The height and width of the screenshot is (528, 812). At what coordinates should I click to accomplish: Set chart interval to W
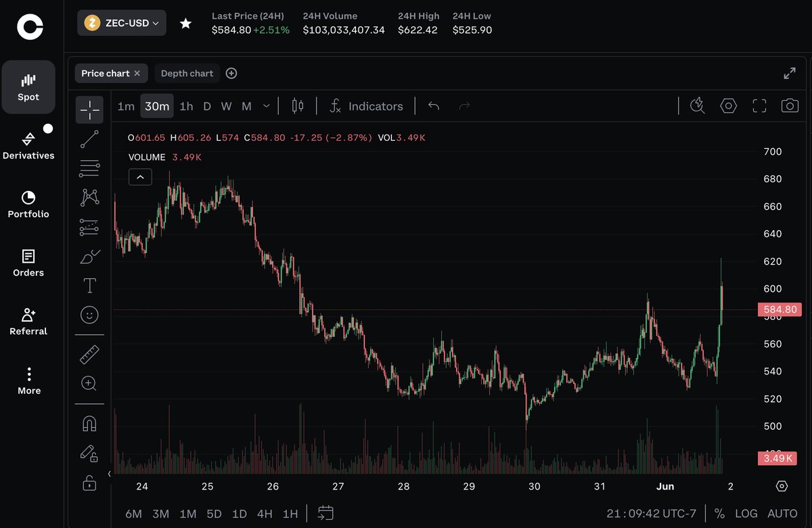(226, 106)
